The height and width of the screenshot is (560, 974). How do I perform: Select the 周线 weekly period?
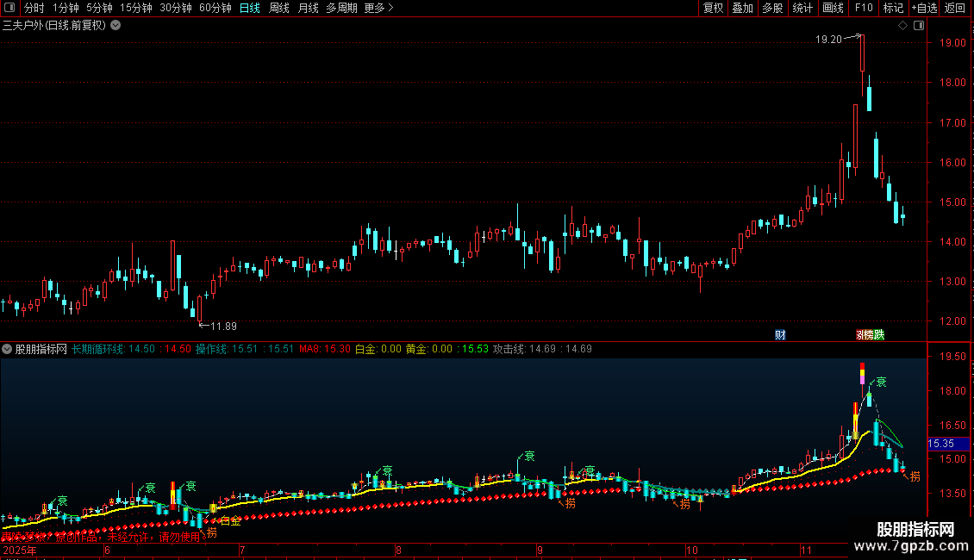click(x=278, y=8)
